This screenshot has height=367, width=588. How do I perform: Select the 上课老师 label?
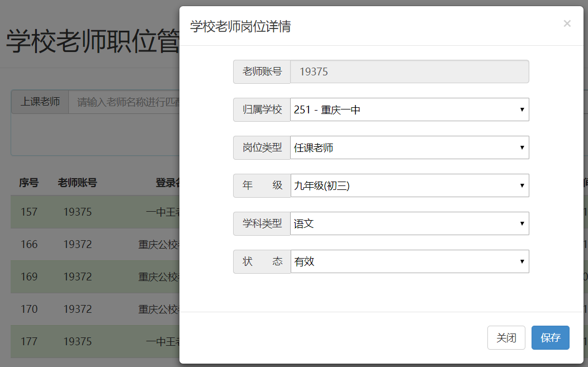coord(39,102)
